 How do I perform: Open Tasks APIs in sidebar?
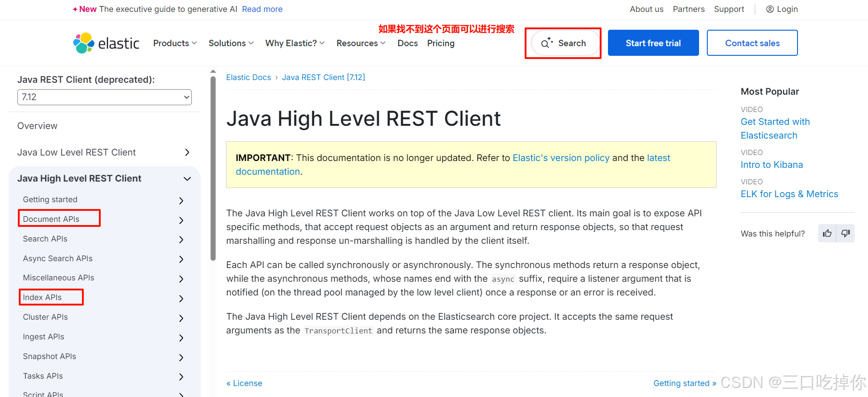(43, 376)
